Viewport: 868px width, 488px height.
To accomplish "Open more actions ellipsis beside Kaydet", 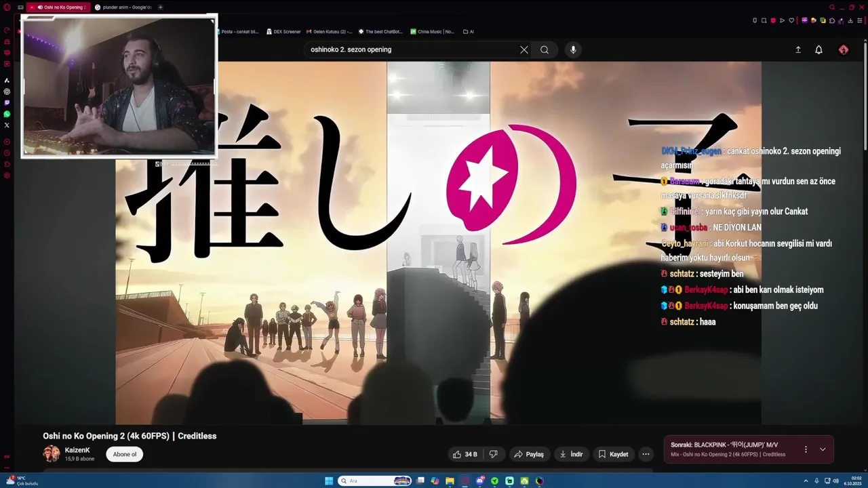I will (646, 454).
